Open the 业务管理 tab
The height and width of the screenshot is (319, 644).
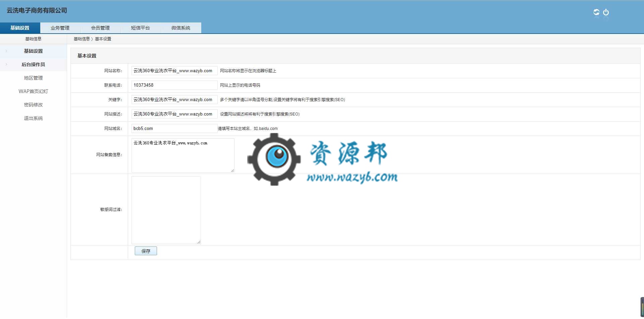click(x=60, y=28)
